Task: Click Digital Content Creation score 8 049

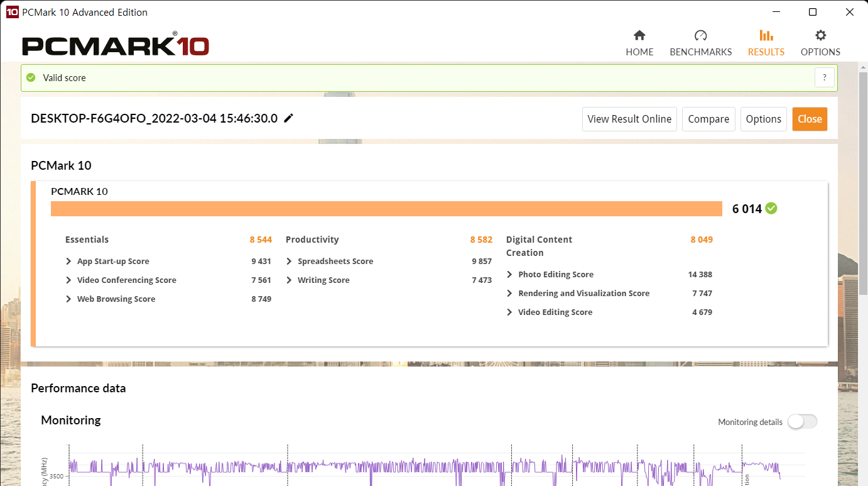Action: tap(702, 240)
